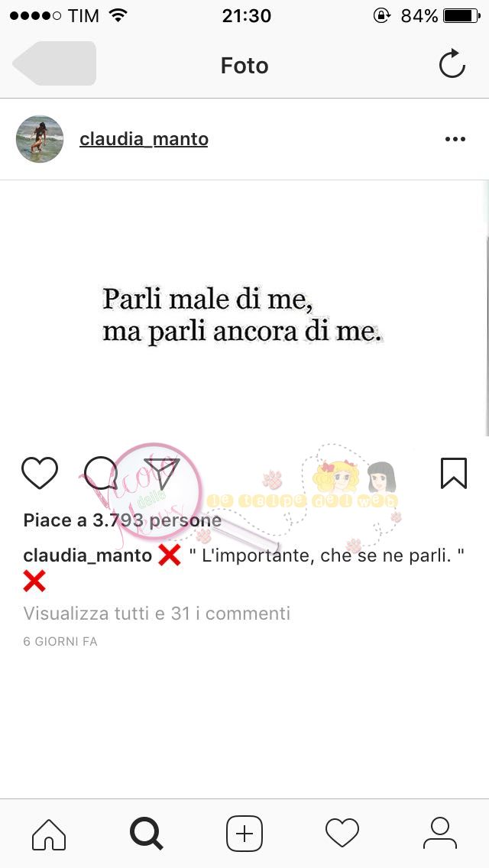Share the post via paper plane icon
The height and width of the screenshot is (868, 489).
tap(162, 473)
